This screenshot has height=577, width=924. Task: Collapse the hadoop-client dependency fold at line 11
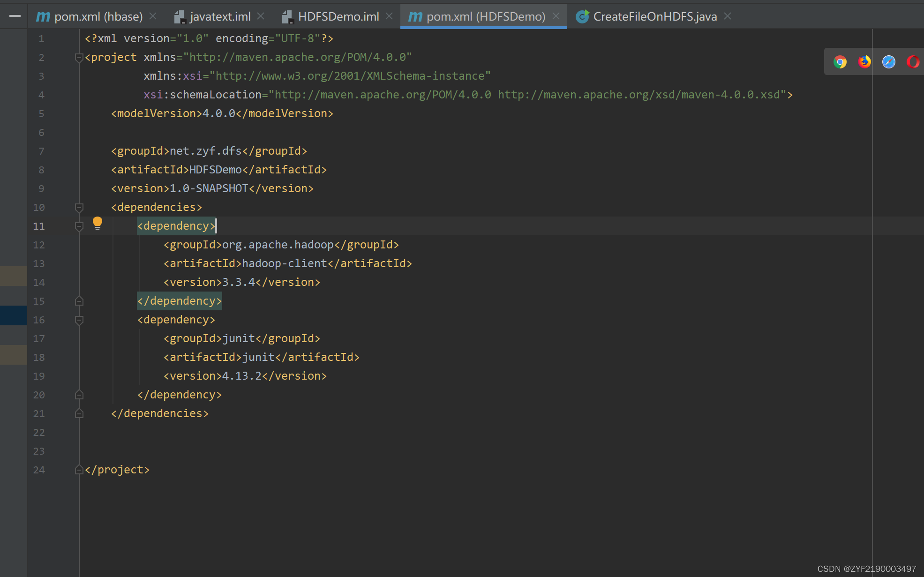(x=79, y=226)
